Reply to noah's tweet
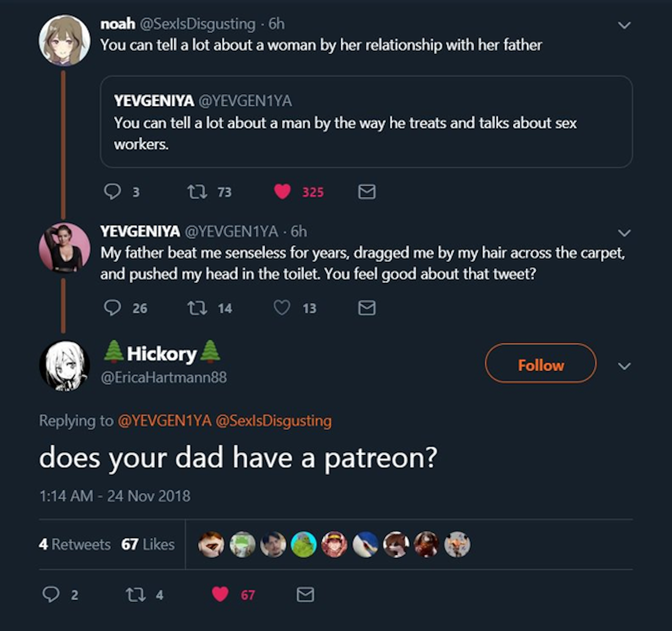 point(112,192)
